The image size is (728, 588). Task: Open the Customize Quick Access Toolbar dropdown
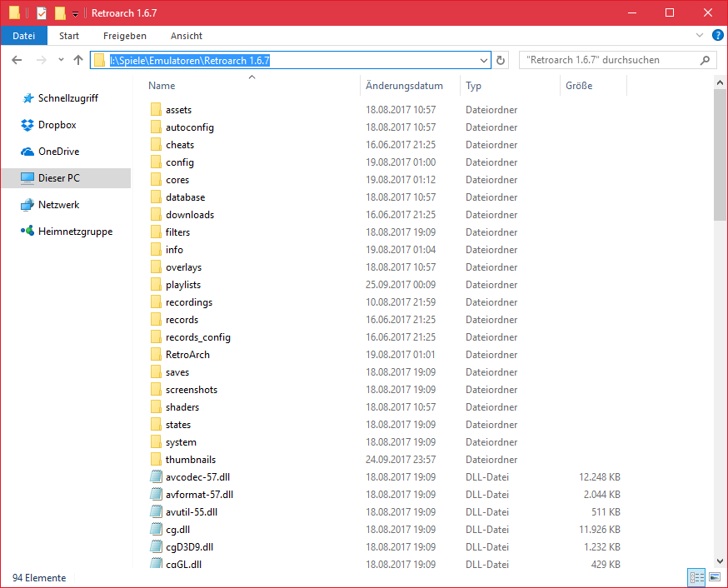[x=75, y=14]
